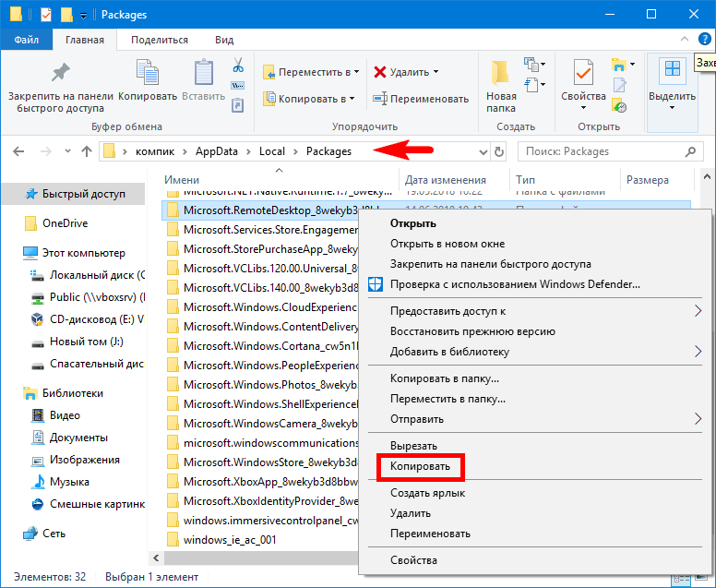
Task: Choose Создать ярлык in context menu
Action: tap(427, 493)
